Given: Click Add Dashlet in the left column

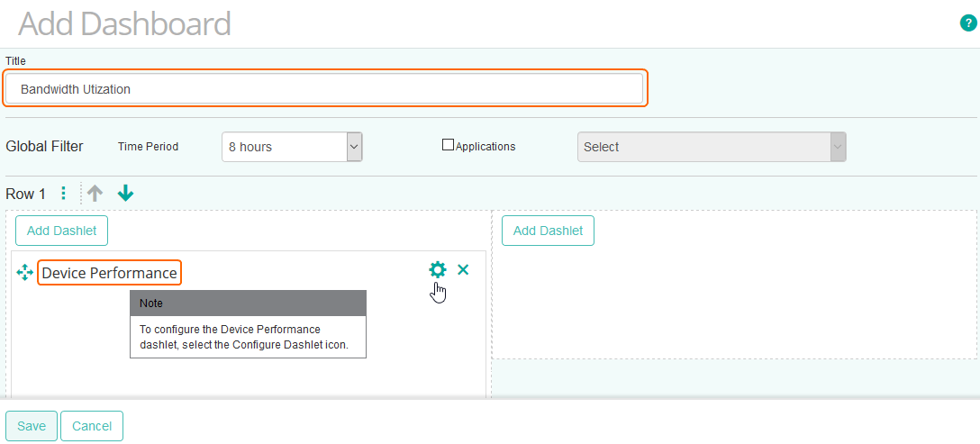Looking at the screenshot, I should pos(61,231).
